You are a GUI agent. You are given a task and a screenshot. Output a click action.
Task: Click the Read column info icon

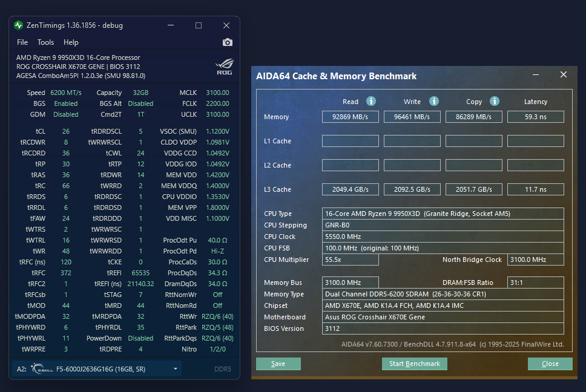click(x=371, y=101)
